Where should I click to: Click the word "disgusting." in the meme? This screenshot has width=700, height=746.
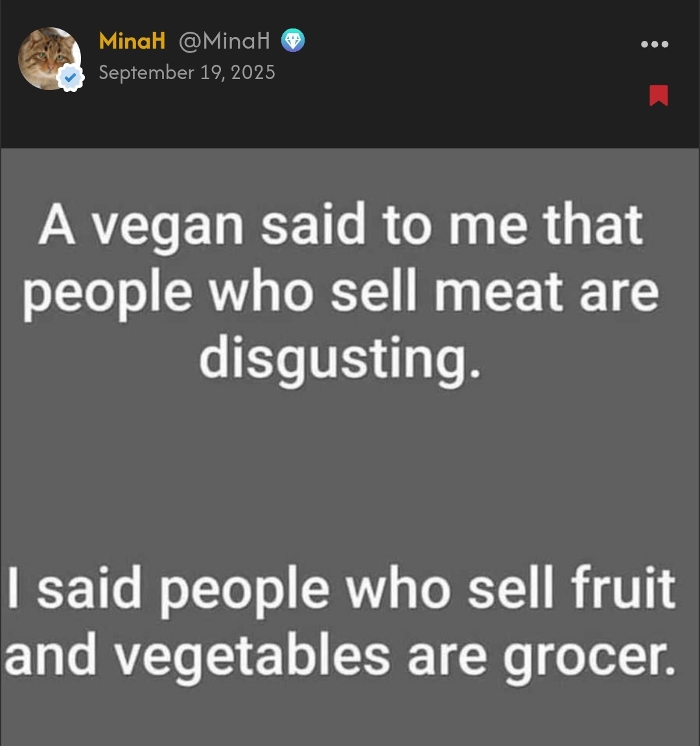coord(340,359)
